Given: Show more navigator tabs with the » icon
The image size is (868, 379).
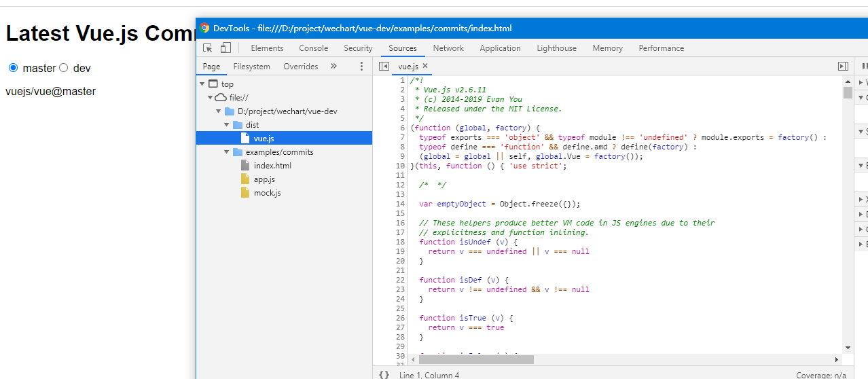Looking at the screenshot, I should (x=333, y=66).
